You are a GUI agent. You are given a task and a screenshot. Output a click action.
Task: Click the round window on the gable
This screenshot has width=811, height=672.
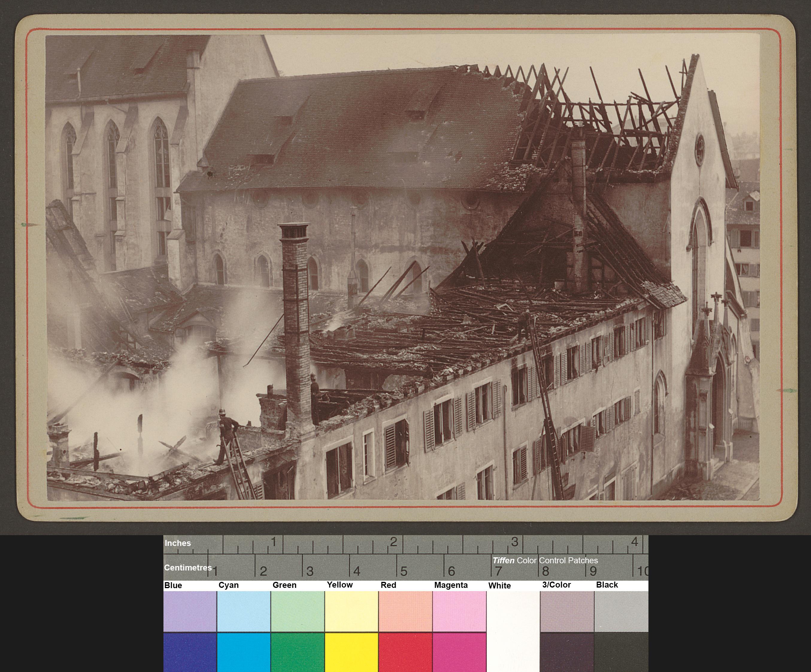click(699, 150)
